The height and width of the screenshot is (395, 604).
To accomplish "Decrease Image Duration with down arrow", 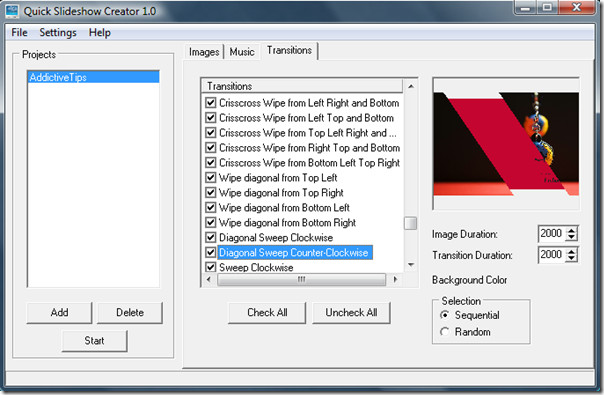I will point(572,237).
